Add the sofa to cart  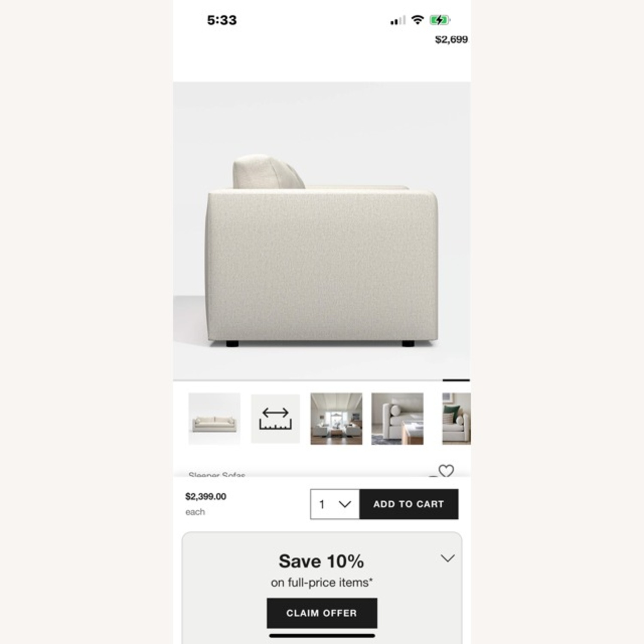409,504
